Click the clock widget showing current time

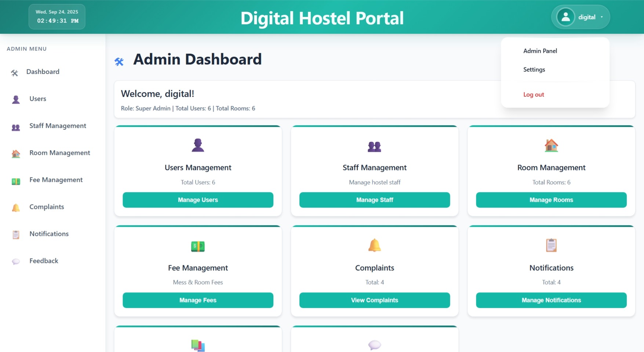pos(57,17)
